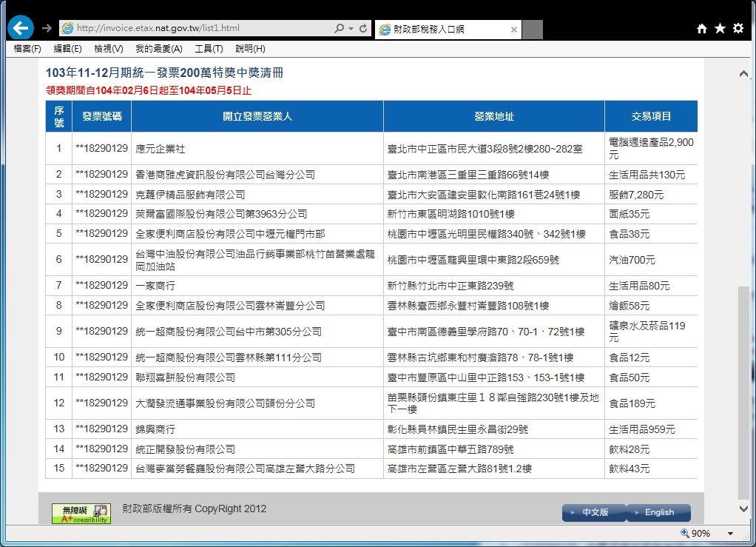
Task: Select 大潤發流通事業股份有限公司頭份分公司 cell
Action: pyautogui.click(x=257, y=403)
